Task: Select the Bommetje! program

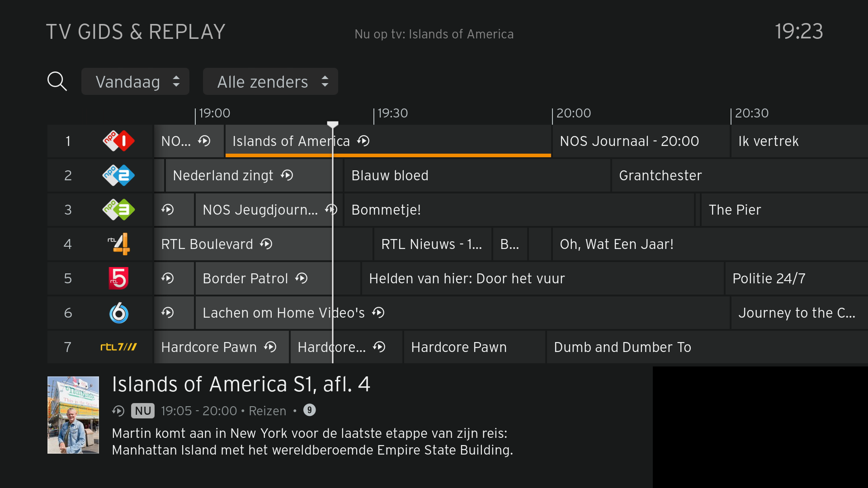Action: pos(519,210)
